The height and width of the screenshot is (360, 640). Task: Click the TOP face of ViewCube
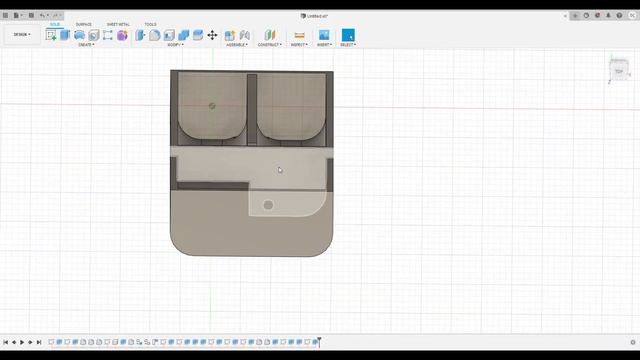coord(619,71)
